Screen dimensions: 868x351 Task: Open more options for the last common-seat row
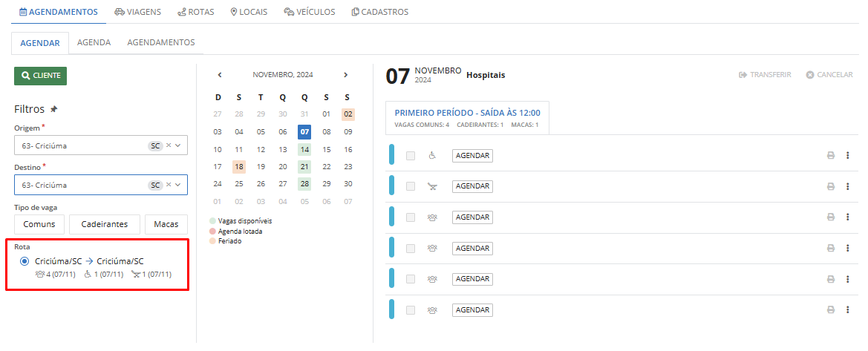847,310
